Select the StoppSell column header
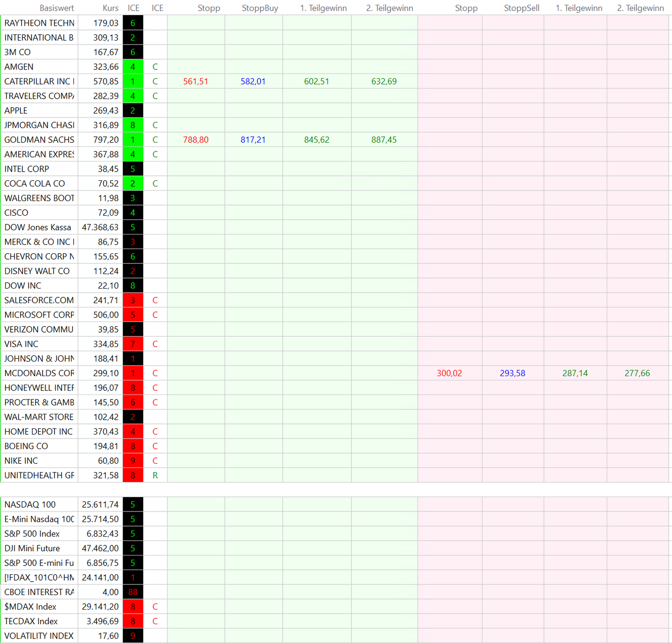 coord(521,8)
